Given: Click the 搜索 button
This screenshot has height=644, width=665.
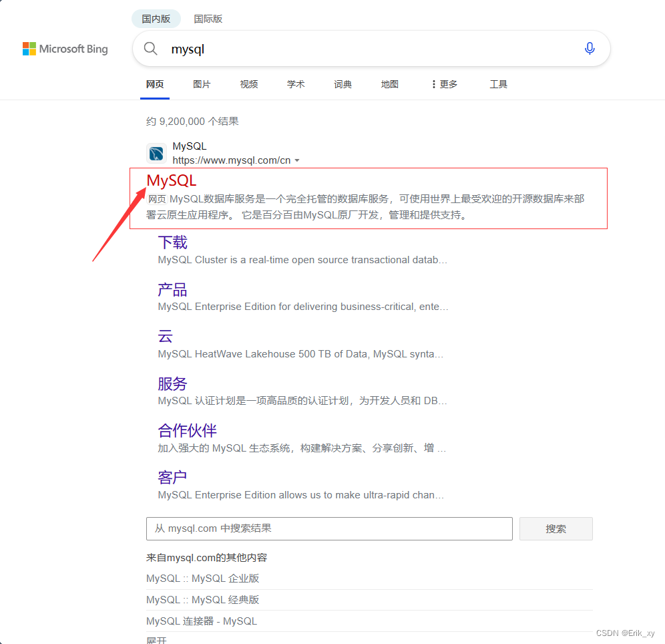Looking at the screenshot, I should click(556, 528).
